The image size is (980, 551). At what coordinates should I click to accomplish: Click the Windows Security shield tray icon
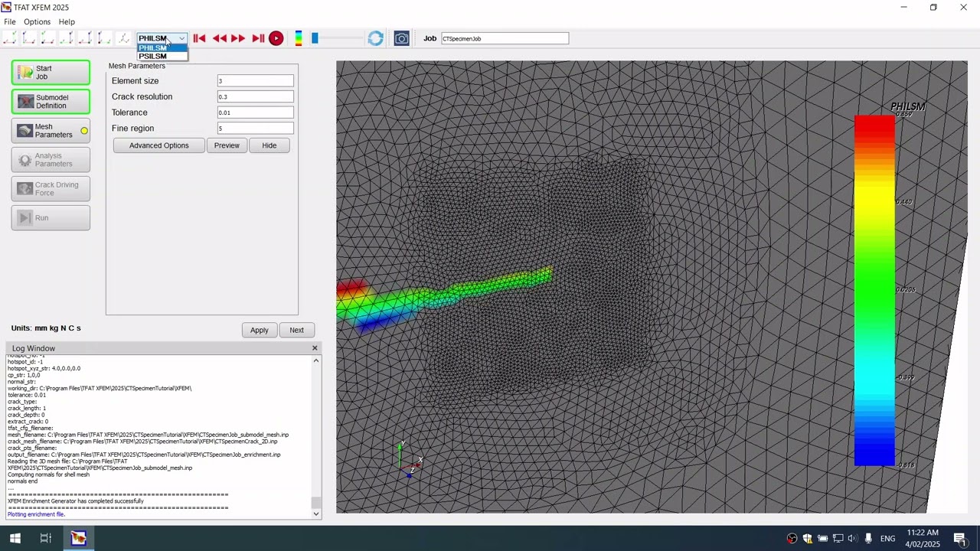807,538
